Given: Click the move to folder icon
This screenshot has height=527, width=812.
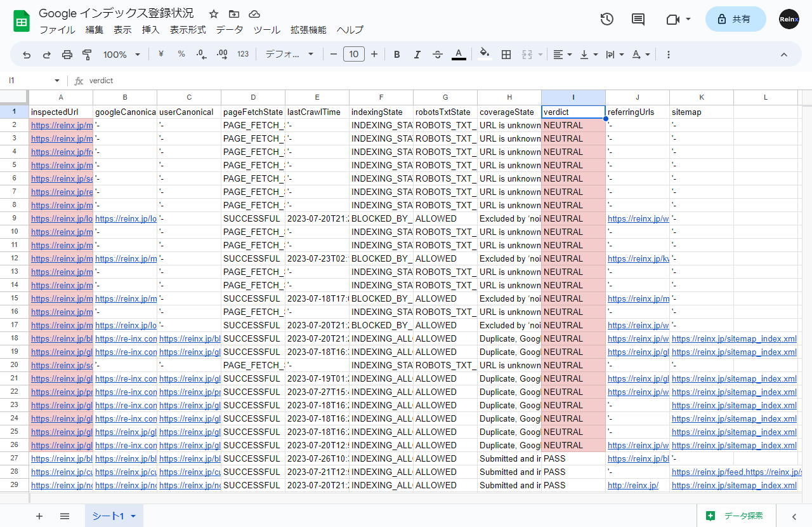Looking at the screenshot, I should (234, 14).
